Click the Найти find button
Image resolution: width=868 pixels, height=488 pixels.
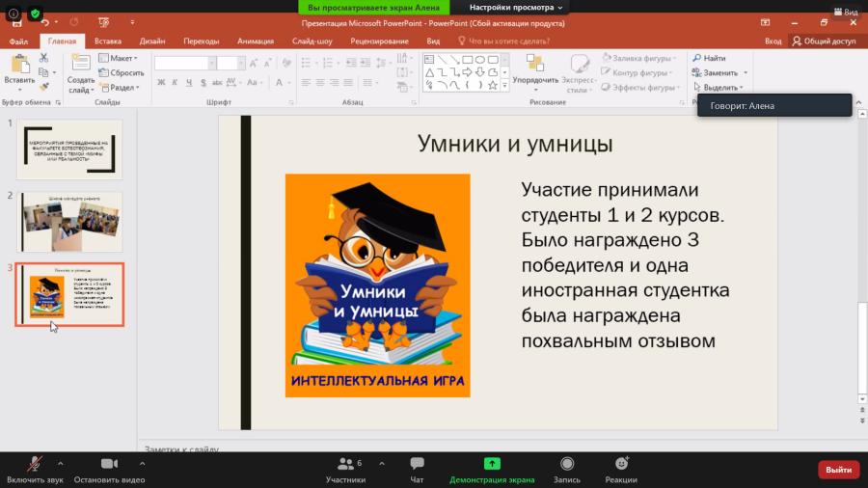pyautogui.click(x=709, y=58)
